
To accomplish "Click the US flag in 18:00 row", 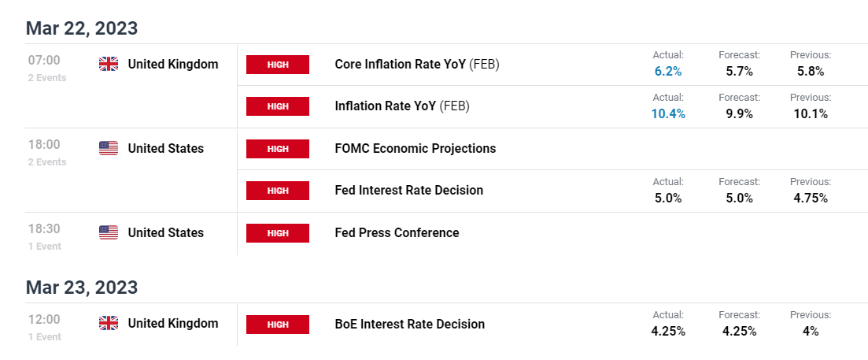I will (109, 148).
